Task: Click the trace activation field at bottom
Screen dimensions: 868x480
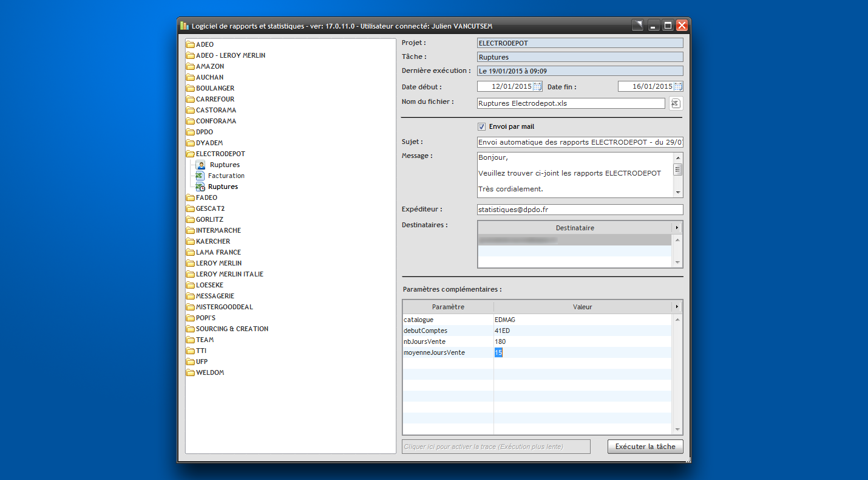Action: tap(496, 447)
